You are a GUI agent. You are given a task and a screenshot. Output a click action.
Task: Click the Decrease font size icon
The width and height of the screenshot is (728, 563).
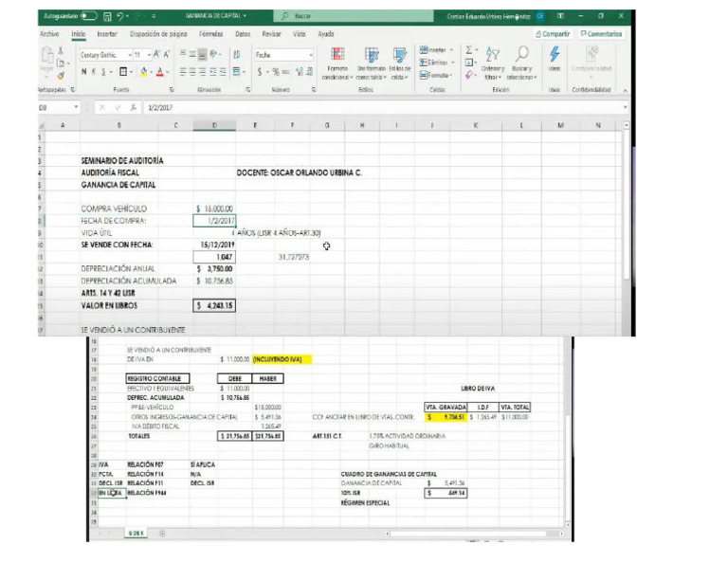click(166, 54)
